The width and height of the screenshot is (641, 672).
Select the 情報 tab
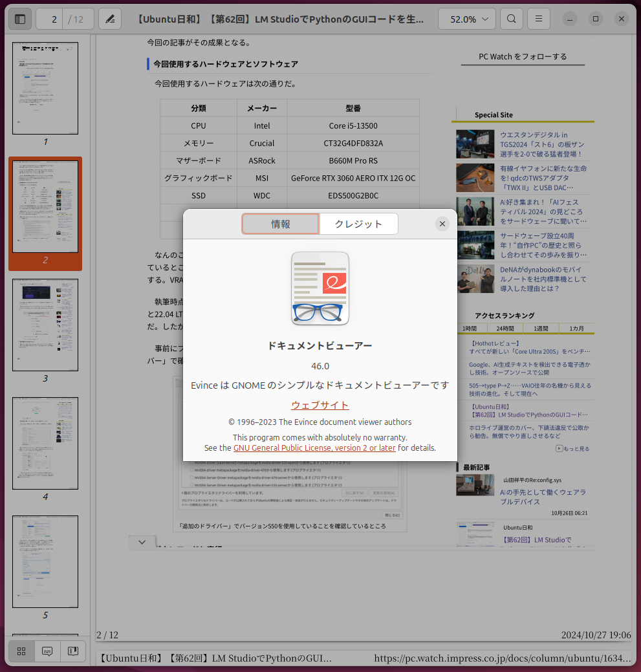pyautogui.click(x=280, y=223)
